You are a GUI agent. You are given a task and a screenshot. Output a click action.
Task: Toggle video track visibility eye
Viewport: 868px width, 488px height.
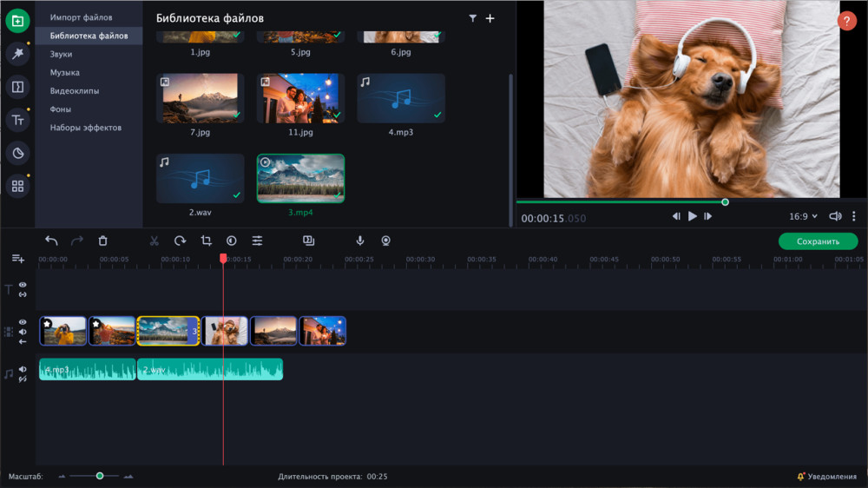point(23,322)
